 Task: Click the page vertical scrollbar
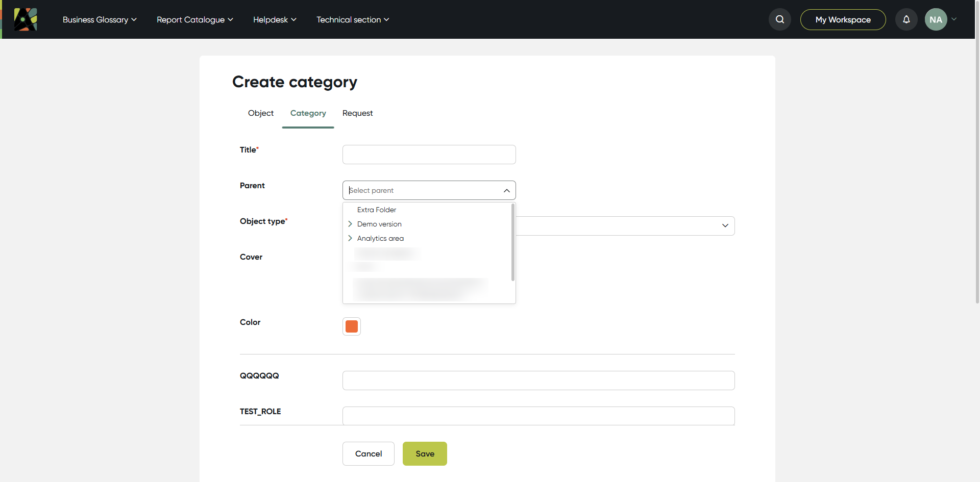[x=977, y=153]
